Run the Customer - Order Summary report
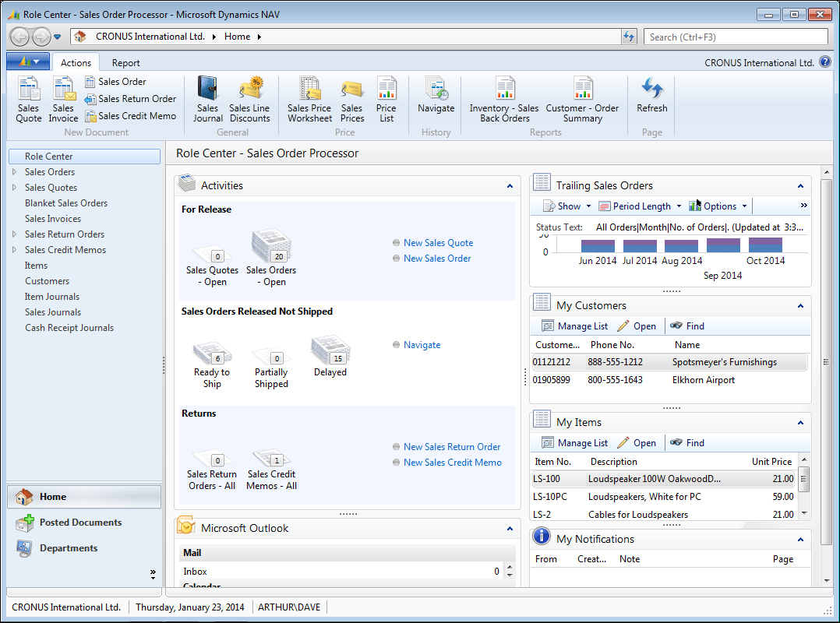Viewport: 840px width, 623px height. (x=582, y=100)
